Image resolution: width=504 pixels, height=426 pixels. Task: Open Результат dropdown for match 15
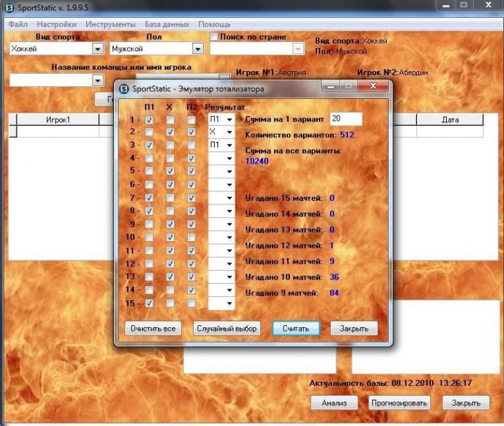229,303
